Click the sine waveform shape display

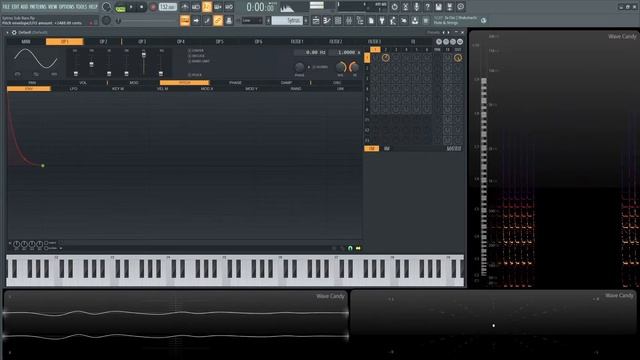(36, 59)
